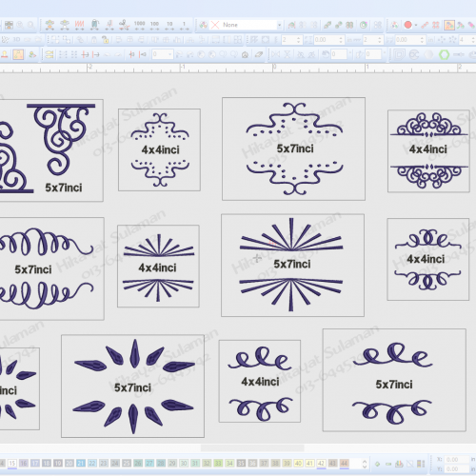The width and height of the screenshot is (476, 476).
Task: Click the palette scroll arrows after swatch 44
Action: point(365,464)
